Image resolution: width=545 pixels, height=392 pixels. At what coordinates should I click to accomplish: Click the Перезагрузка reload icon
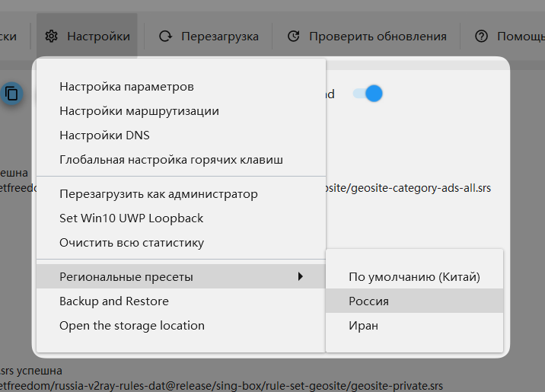165,36
